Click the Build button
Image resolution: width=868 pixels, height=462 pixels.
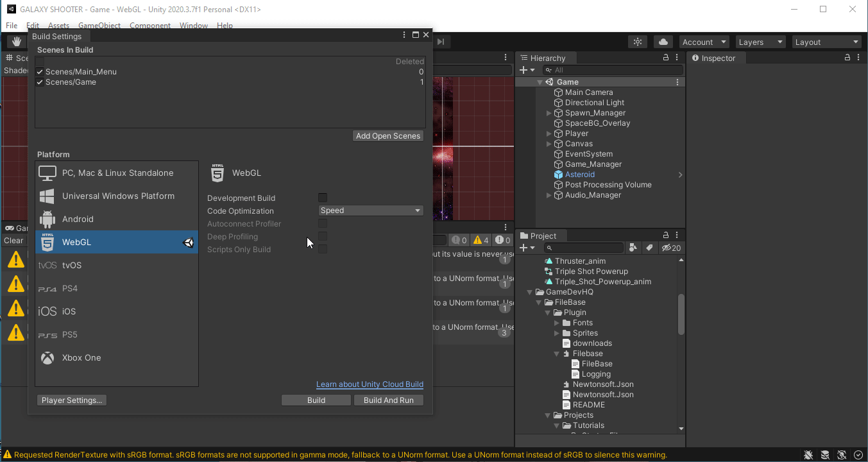click(x=316, y=400)
